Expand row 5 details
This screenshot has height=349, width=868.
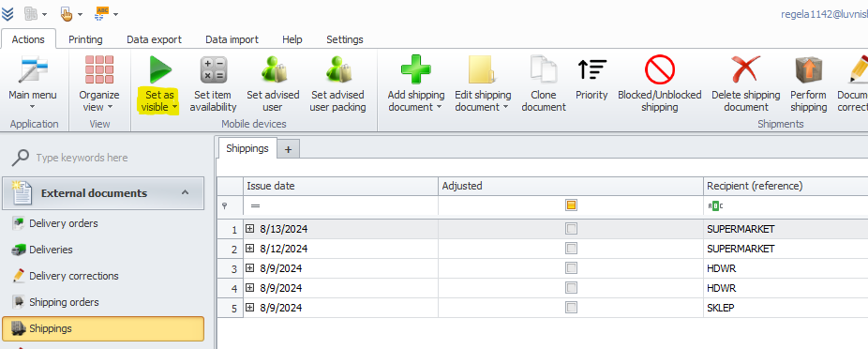coord(249,308)
